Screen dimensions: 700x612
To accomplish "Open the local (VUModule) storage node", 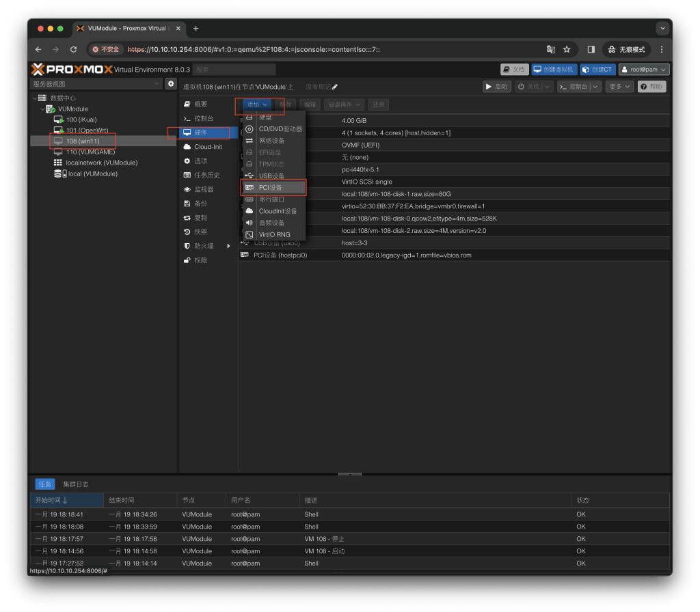I will click(92, 173).
